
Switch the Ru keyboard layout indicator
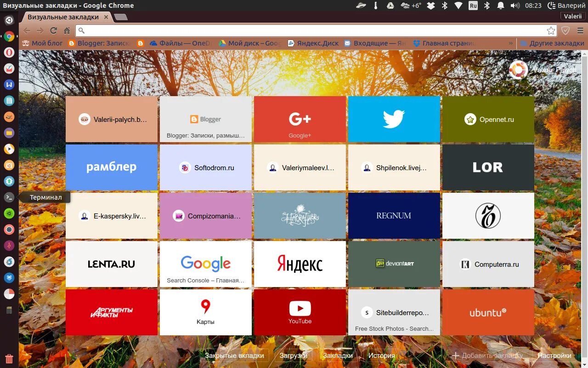(473, 6)
